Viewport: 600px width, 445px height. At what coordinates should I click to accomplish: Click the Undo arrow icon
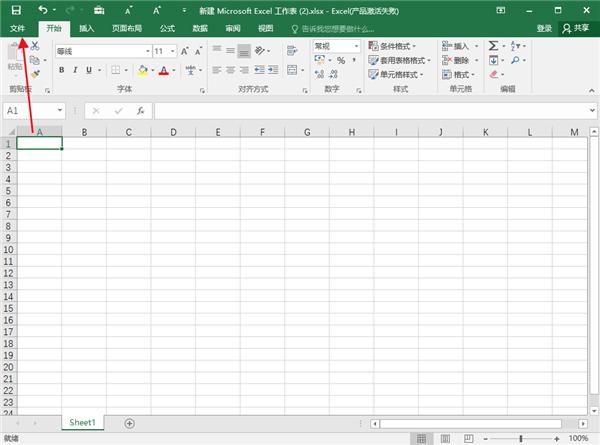click(x=42, y=9)
